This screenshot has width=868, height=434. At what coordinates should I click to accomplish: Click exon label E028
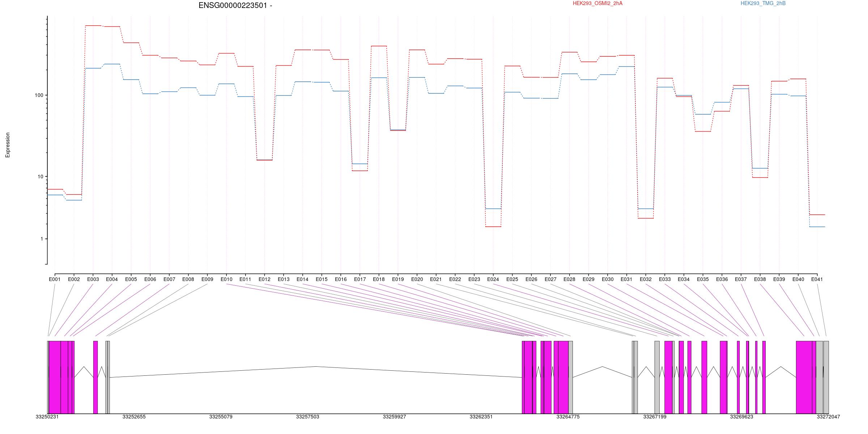(569, 279)
